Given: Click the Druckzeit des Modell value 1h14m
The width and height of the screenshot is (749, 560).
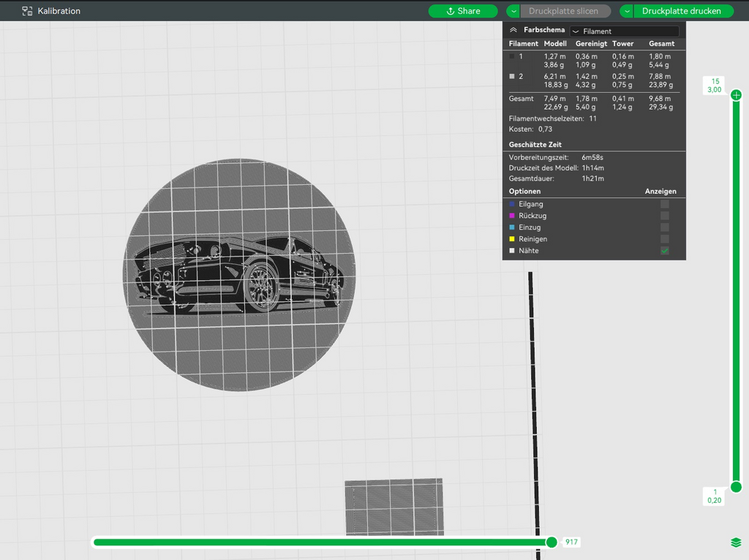Looking at the screenshot, I should (592, 168).
